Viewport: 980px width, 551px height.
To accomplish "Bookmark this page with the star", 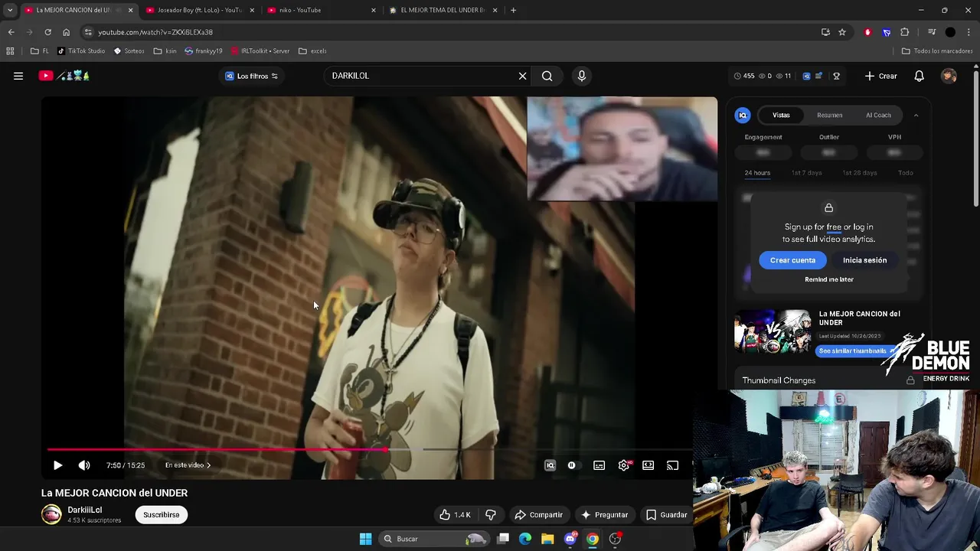I will click(x=842, y=32).
